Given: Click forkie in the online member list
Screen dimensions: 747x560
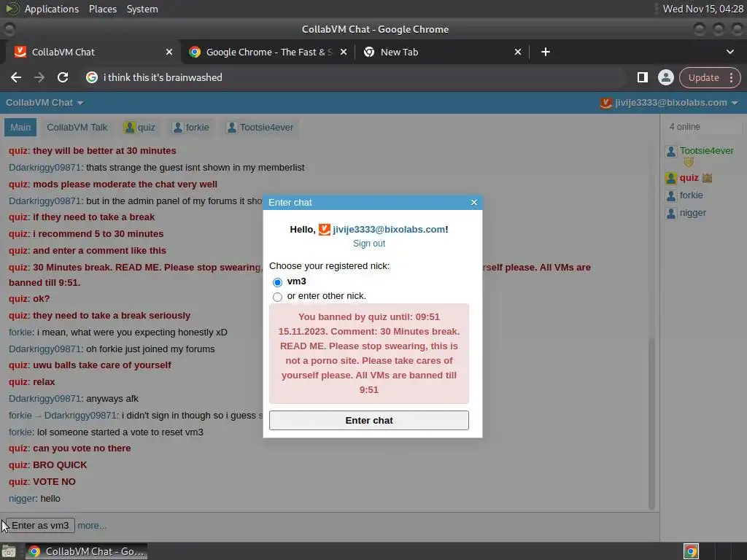Looking at the screenshot, I should point(691,195).
